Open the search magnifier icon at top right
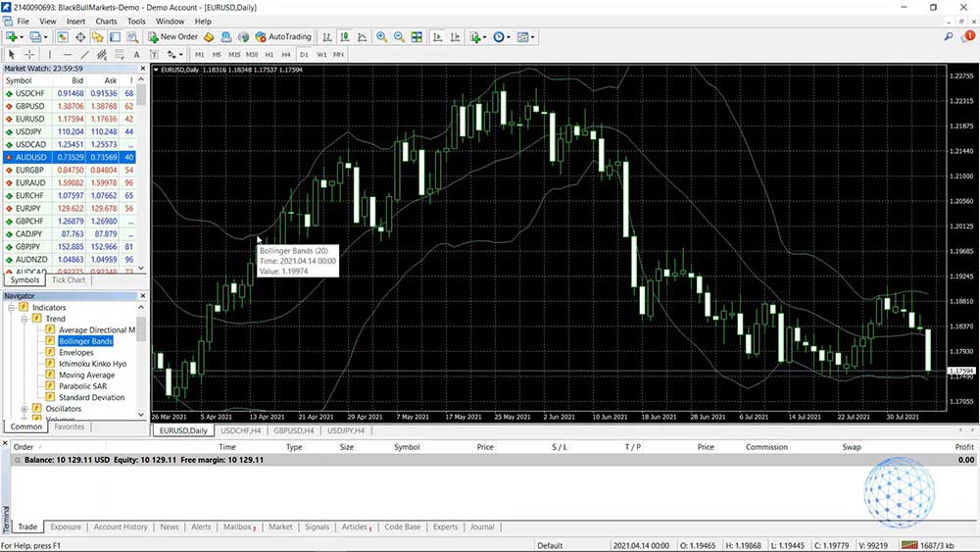The height and width of the screenshot is (552, 980). pyautogui.click(x=948, y=37)
